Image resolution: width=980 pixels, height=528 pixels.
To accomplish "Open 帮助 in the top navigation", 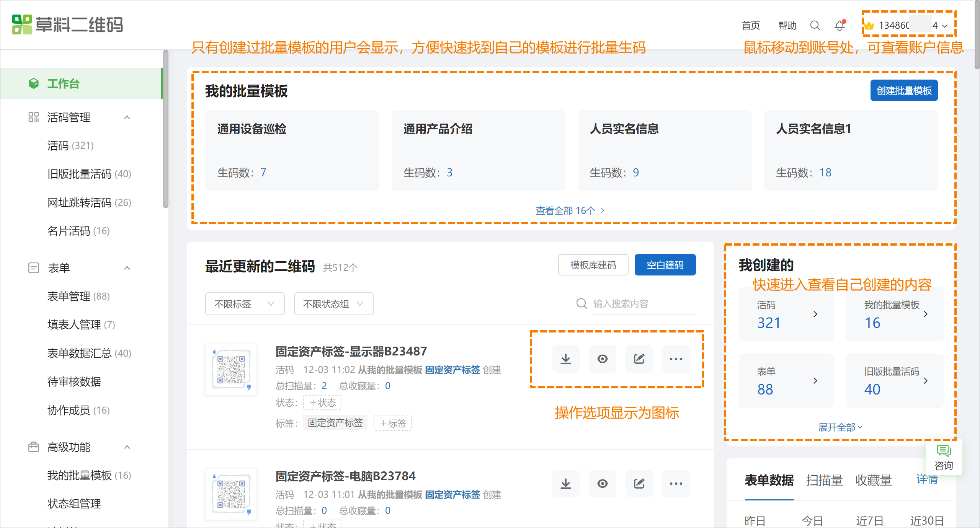I will click(787, 26).
